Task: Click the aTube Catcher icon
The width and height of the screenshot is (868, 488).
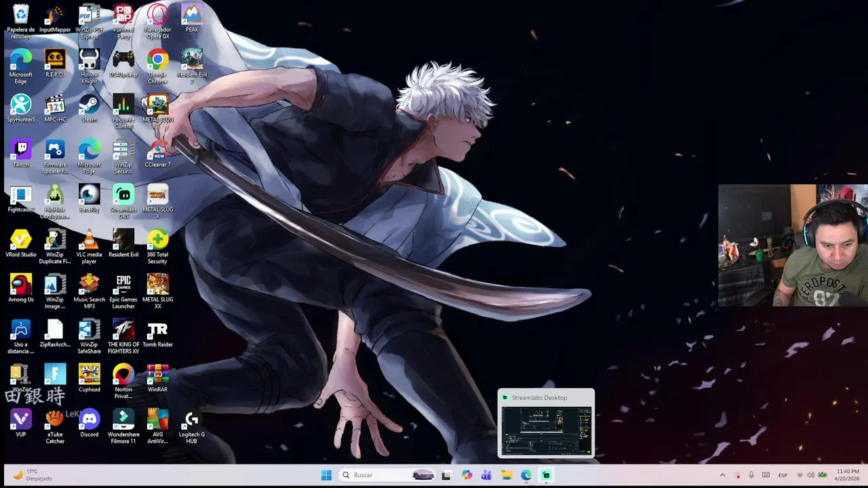Action: click(x=55, y=427)
